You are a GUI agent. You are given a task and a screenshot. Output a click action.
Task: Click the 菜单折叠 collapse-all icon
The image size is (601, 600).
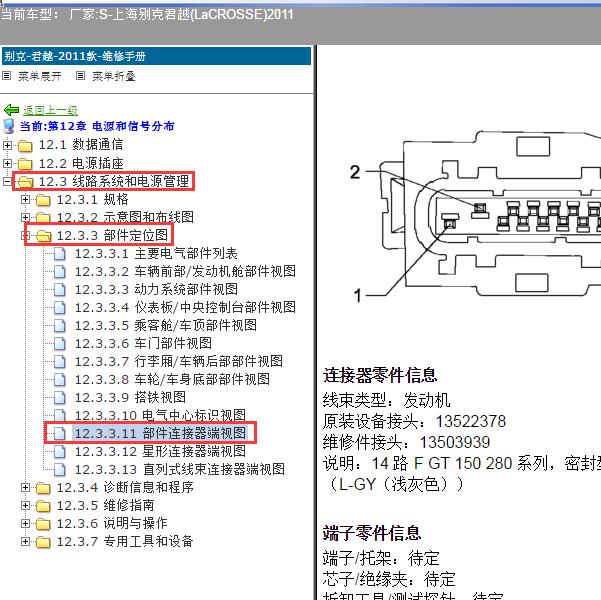80,76
